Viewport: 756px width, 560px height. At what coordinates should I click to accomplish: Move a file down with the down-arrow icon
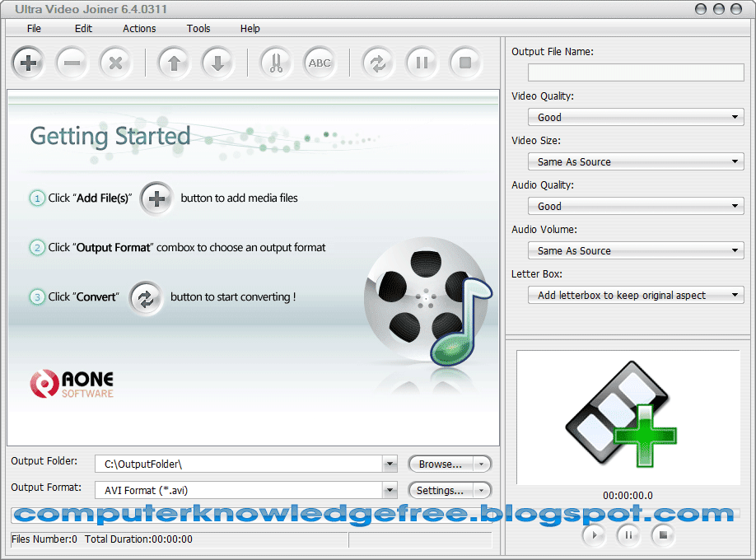point(217,63)
